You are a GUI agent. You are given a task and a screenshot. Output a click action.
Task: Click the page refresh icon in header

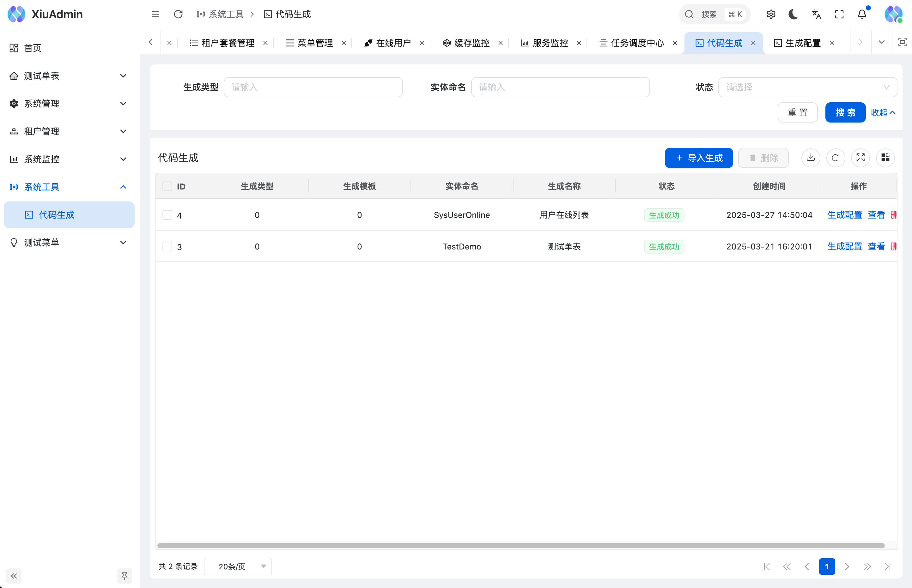(178, 14)
